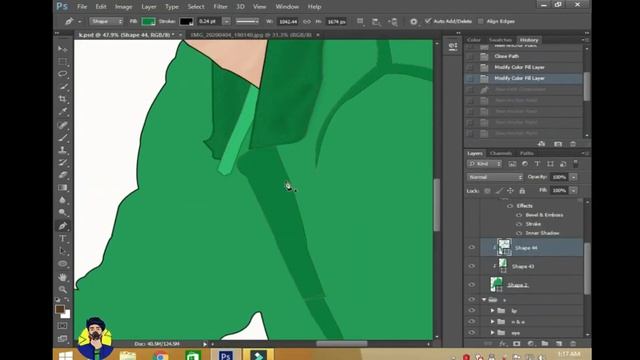Open path arrangement icon in options bar
640x360 pixels.
(x=393, y=22)
